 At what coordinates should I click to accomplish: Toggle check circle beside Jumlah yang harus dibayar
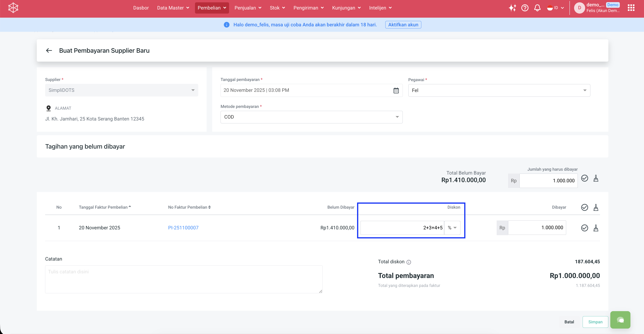585,178
